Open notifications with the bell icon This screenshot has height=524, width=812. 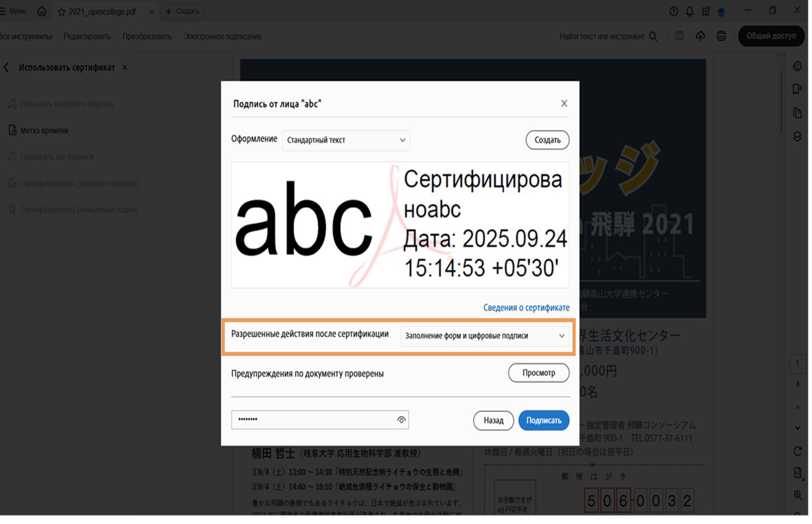point(689,10)
